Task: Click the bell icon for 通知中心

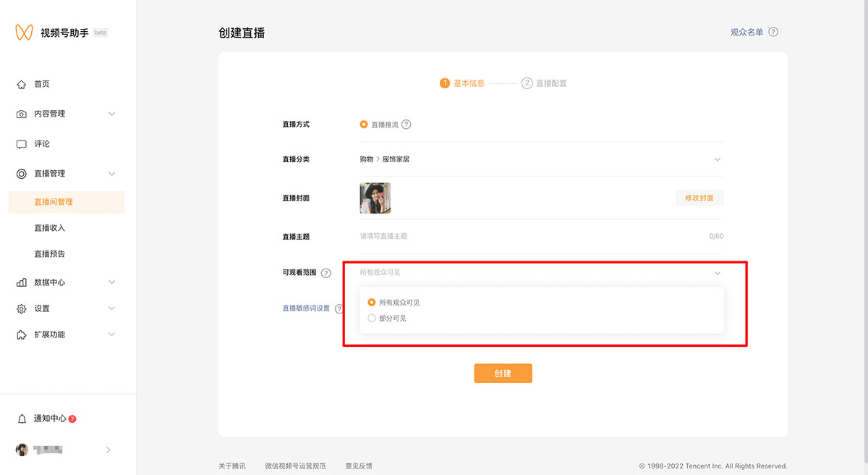Action: 22,419
